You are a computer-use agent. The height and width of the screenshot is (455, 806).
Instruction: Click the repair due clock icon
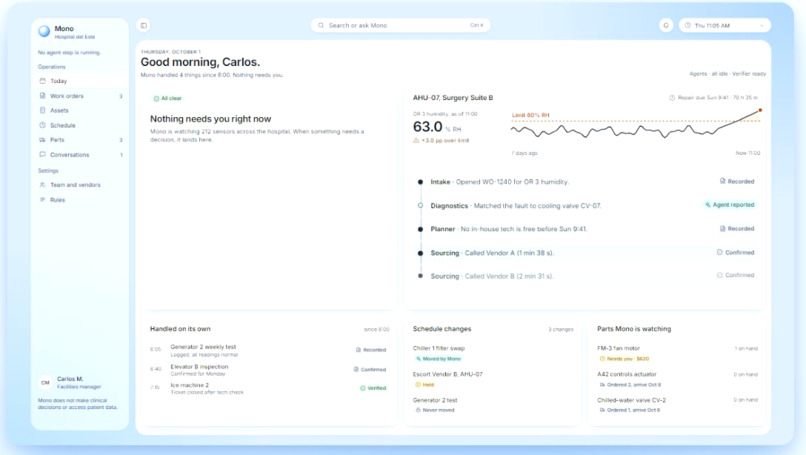672,98
